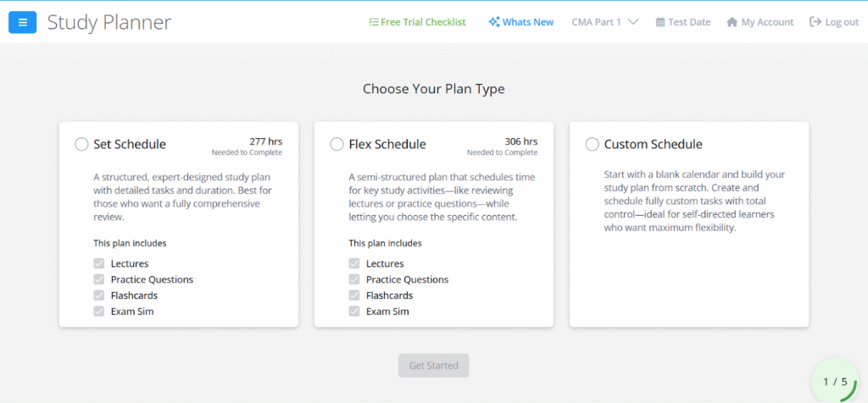Image resolution: width=868 pixels, height=403 pixels.
Task: Open the Whats New link
Action: coord(527,22)
